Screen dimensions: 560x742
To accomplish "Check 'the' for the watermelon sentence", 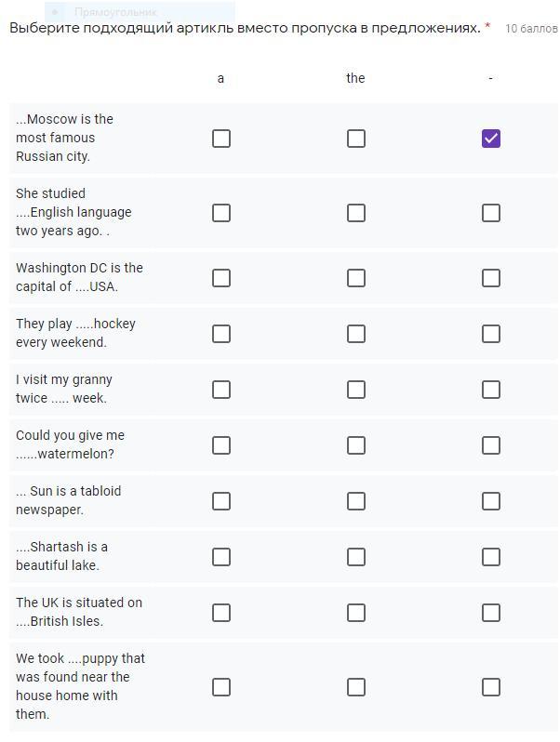I will pyautogui.click(x=356, y=445).
